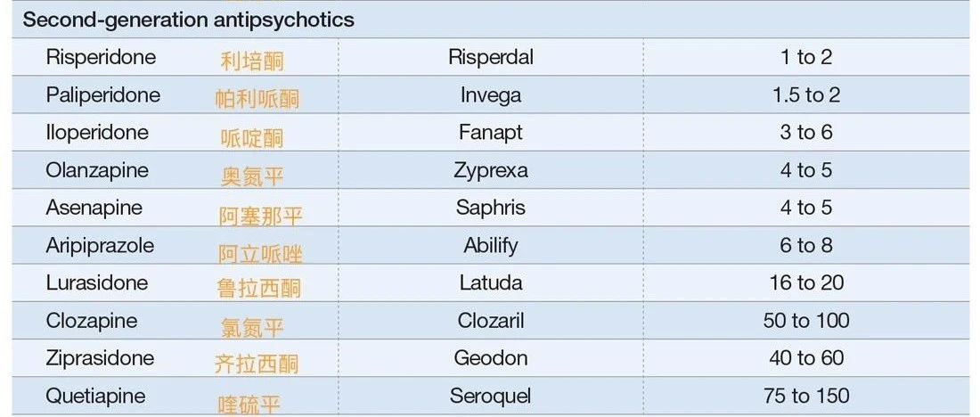Screen dimensions: 980x417
Task: Select the Zyprexa brand cell
Action: (x=491, y=171)
